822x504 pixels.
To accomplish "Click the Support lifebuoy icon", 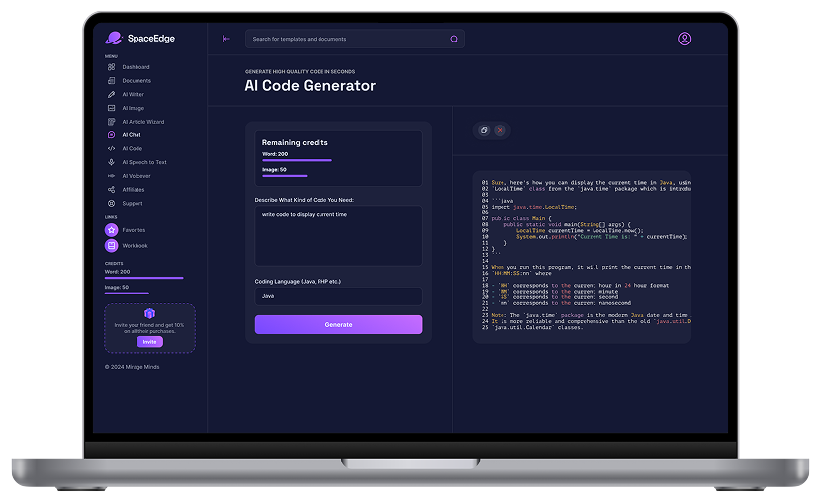I will (111, 204).
